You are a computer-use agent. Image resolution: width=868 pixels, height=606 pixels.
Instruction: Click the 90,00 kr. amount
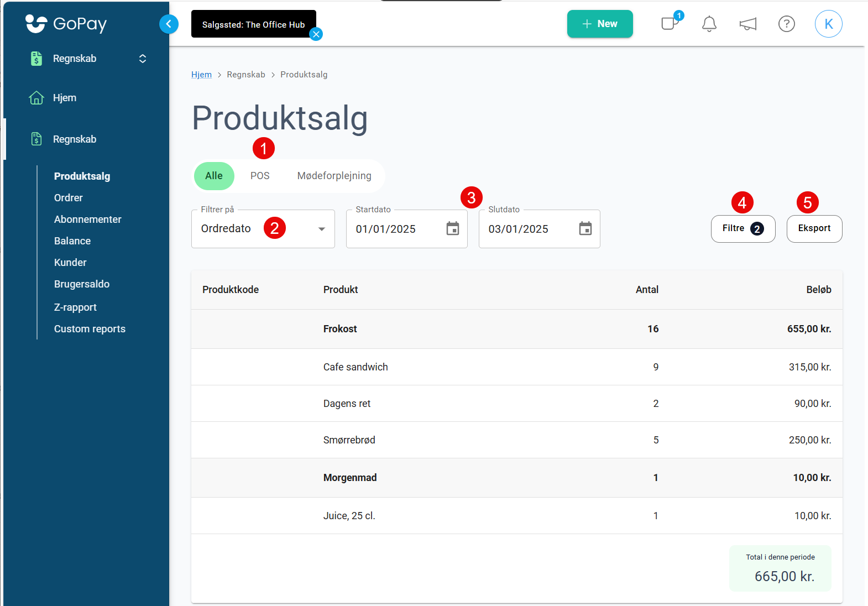[813, 404]
